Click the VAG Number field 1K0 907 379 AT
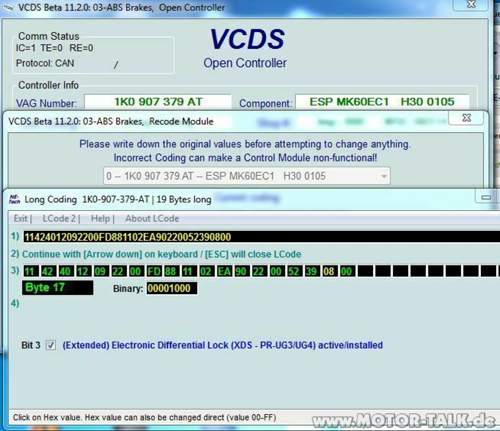500x431 pixels. 158,102
